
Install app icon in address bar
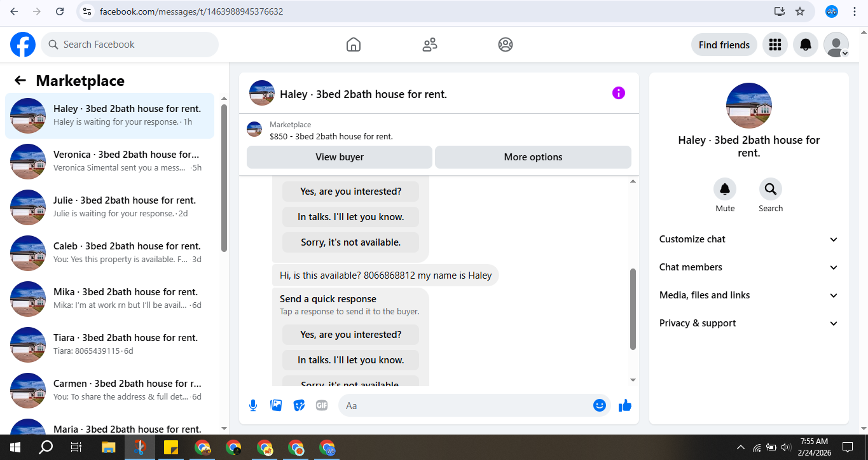tap(780, 11)
